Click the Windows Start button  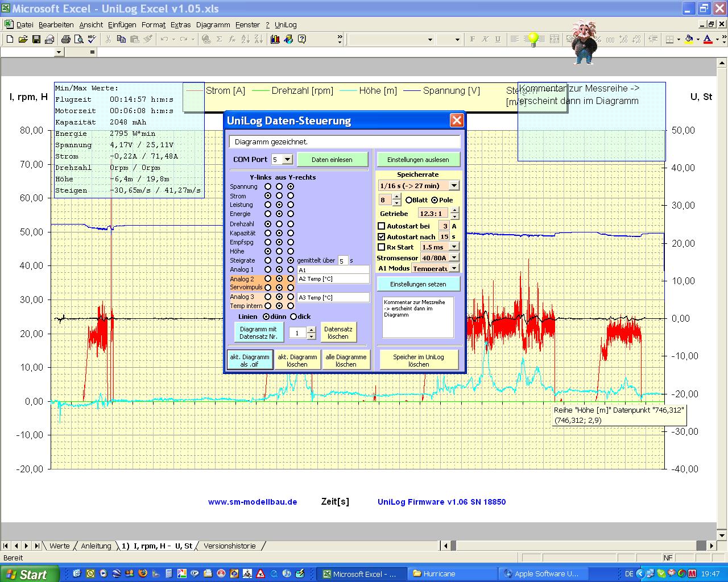(30, 574)
